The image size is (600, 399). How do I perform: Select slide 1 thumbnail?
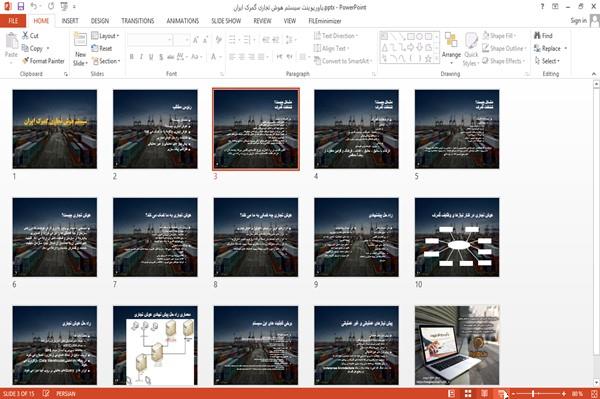[55, 129]
